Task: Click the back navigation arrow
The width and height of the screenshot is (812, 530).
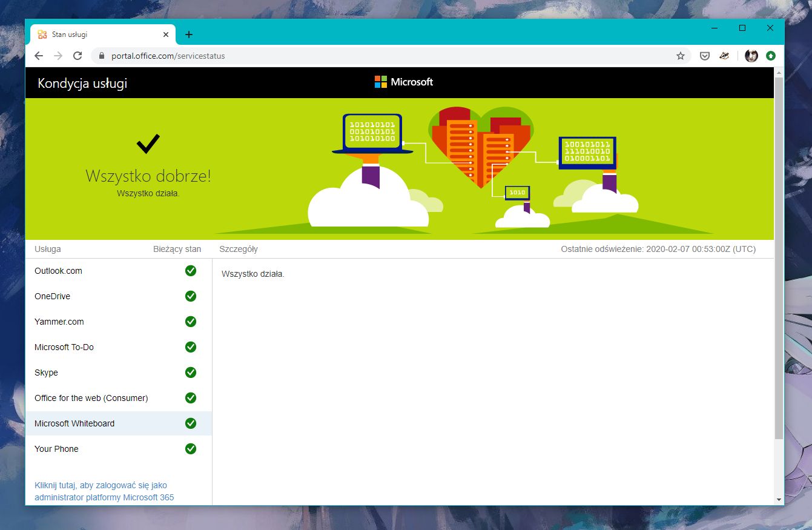Action: point(38,55)
